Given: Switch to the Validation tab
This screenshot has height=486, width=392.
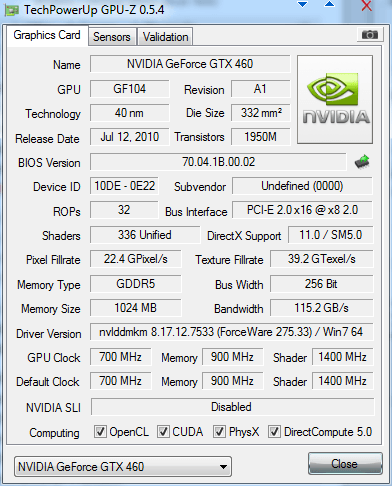Looking at the screenshot, I should tap(165, 37).
